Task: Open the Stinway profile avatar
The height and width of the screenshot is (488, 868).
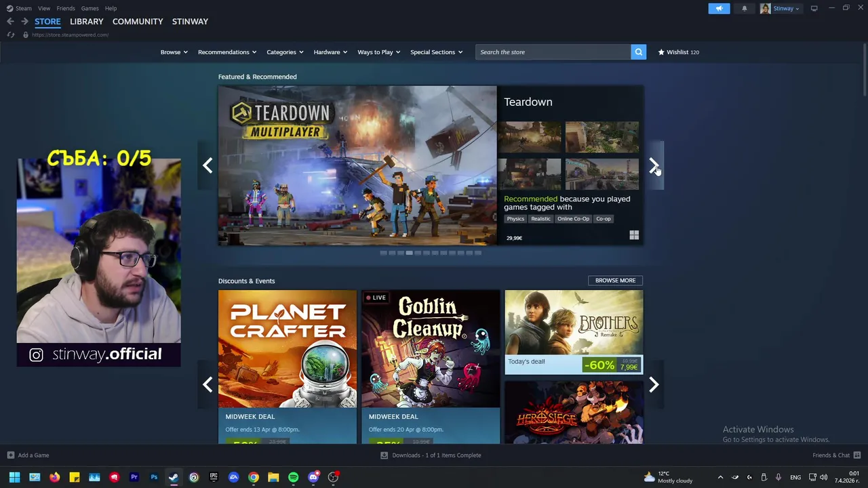Action: pyautogui.click(x=765, y=8)
